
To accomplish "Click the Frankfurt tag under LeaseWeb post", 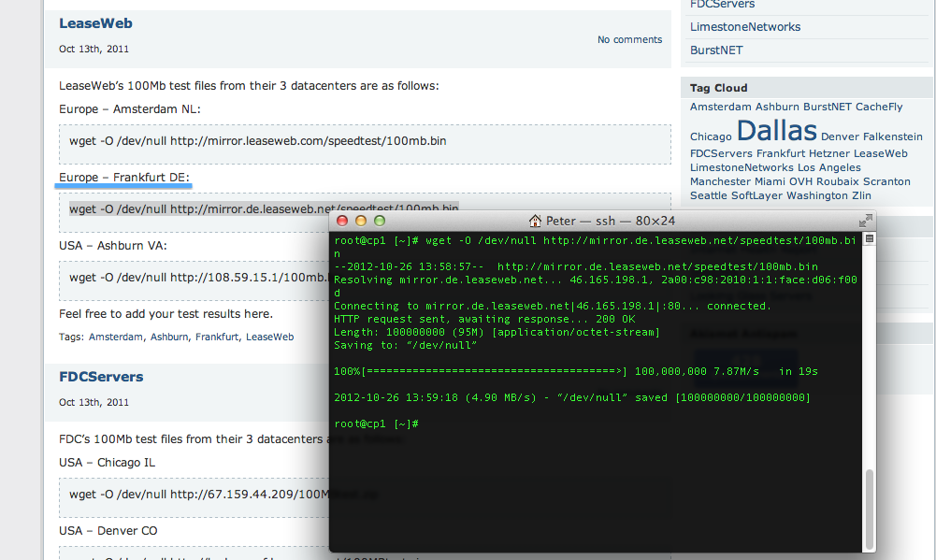I will click(217, 337).
